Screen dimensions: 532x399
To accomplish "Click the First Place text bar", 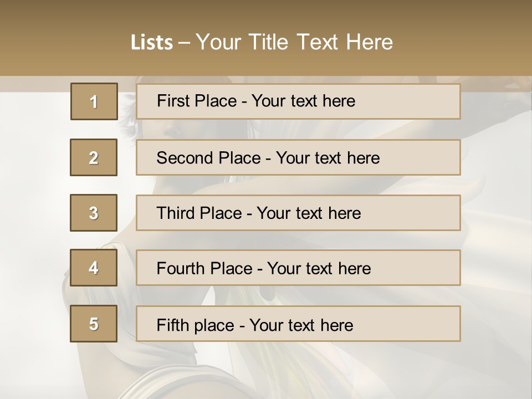I will (298, 101).
